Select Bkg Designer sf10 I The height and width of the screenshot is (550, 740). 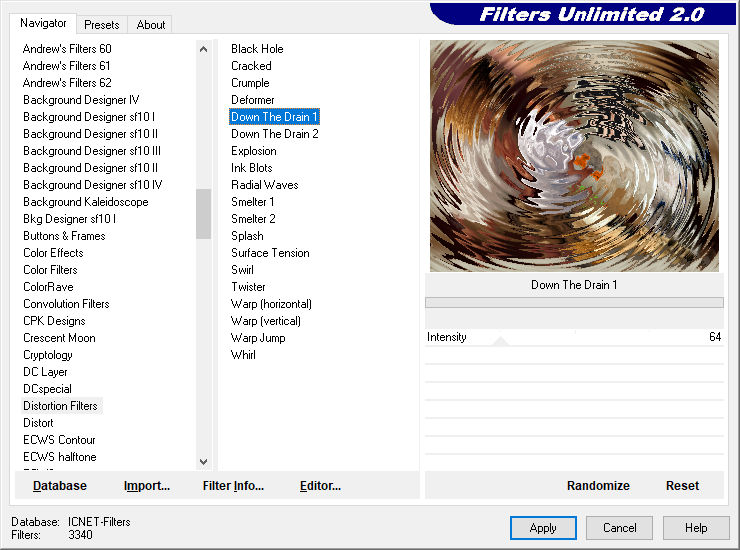pyautogui.click(x=69, y=219)
